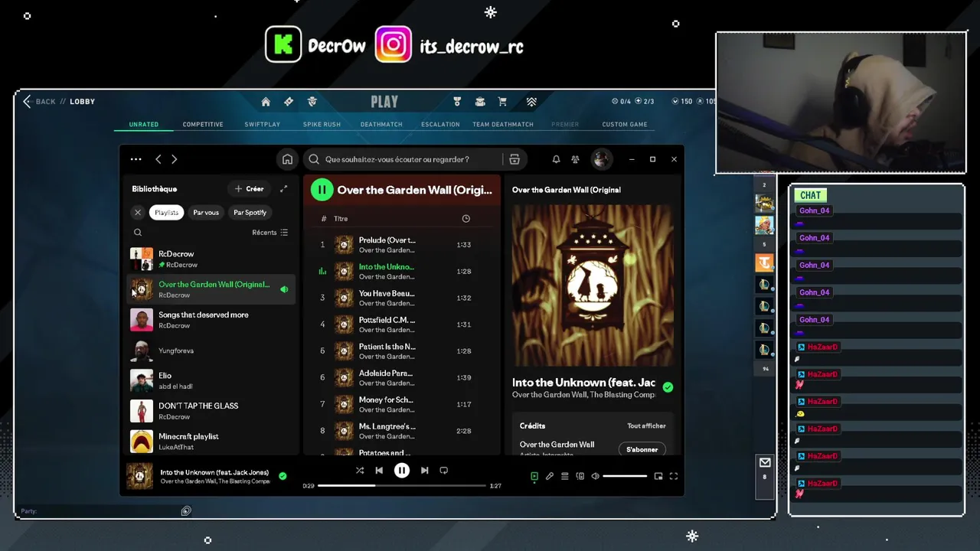The image size is (980, 551).
Task: Click the saved checkmark in player bar
Action: pos(283,476)
